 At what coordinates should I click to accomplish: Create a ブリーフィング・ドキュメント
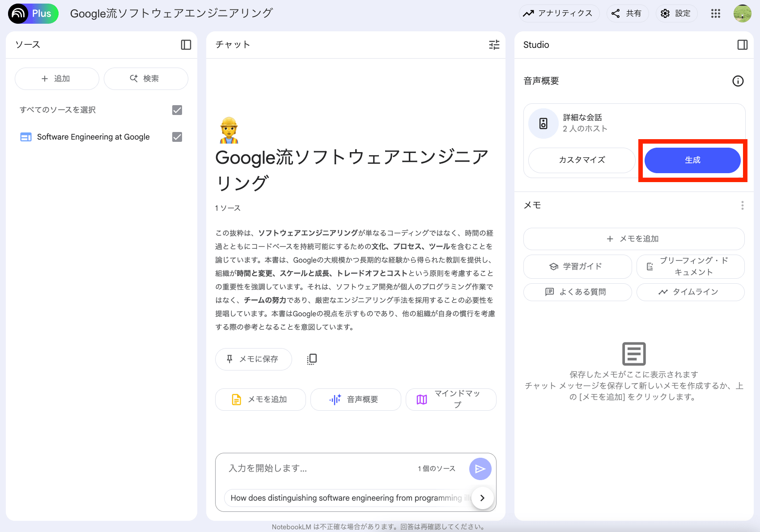(x=691, y=267)
